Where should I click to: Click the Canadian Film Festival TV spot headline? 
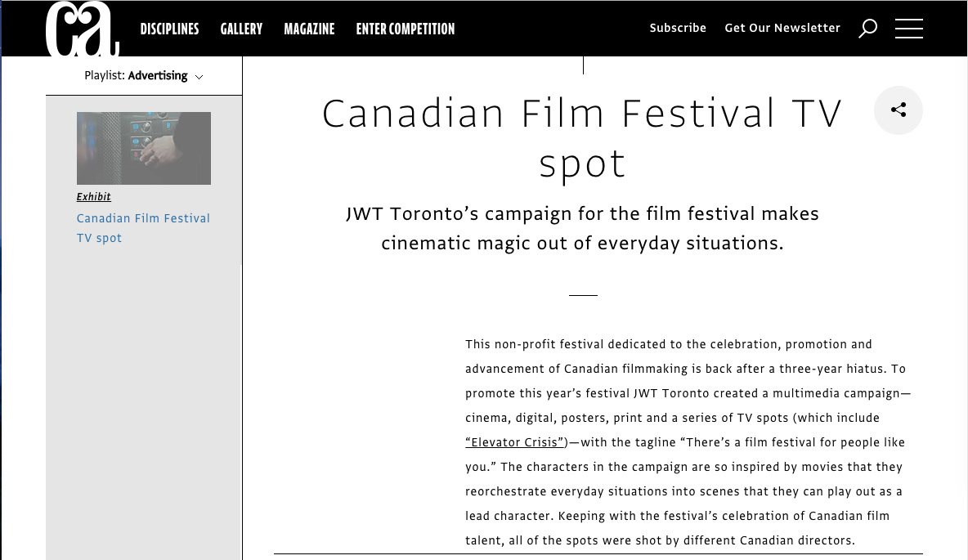582,137
